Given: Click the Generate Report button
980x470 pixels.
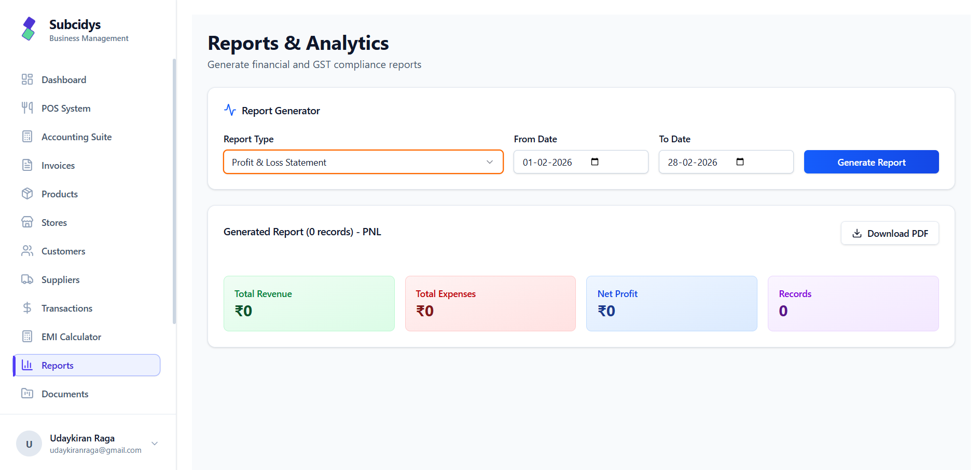Looking at the screenshot, I should click(871, 162).
